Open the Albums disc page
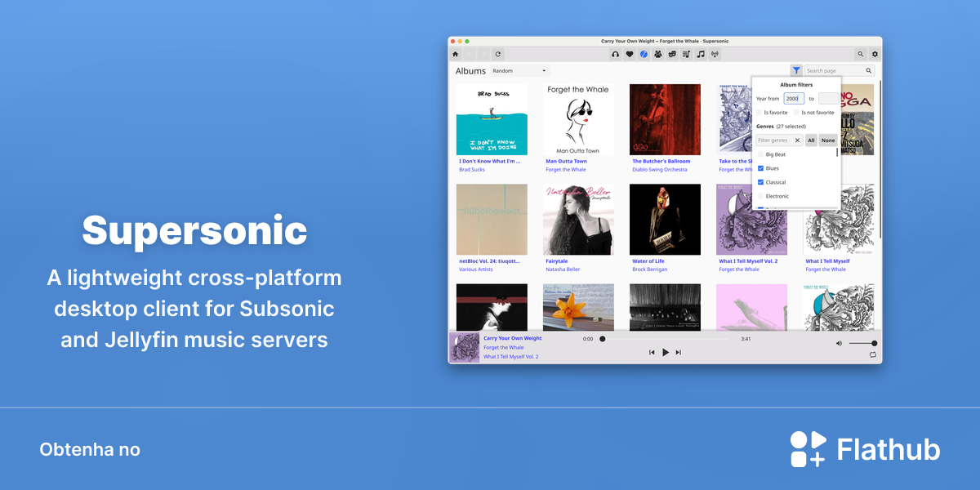The width and height of the screenshot is (980, 490). [644, 54]
